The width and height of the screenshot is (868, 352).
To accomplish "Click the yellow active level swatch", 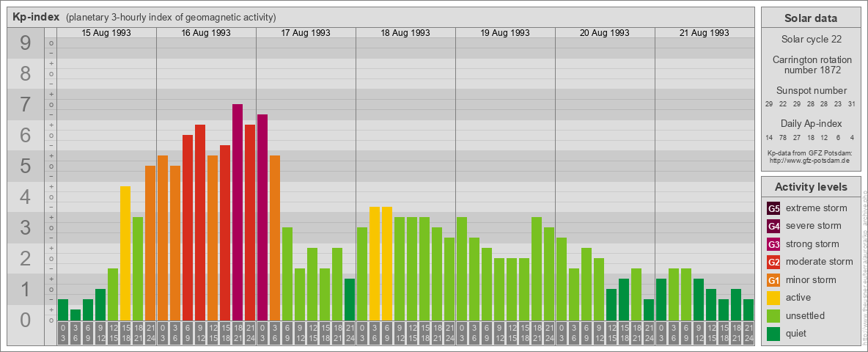I will click(773, 298).
